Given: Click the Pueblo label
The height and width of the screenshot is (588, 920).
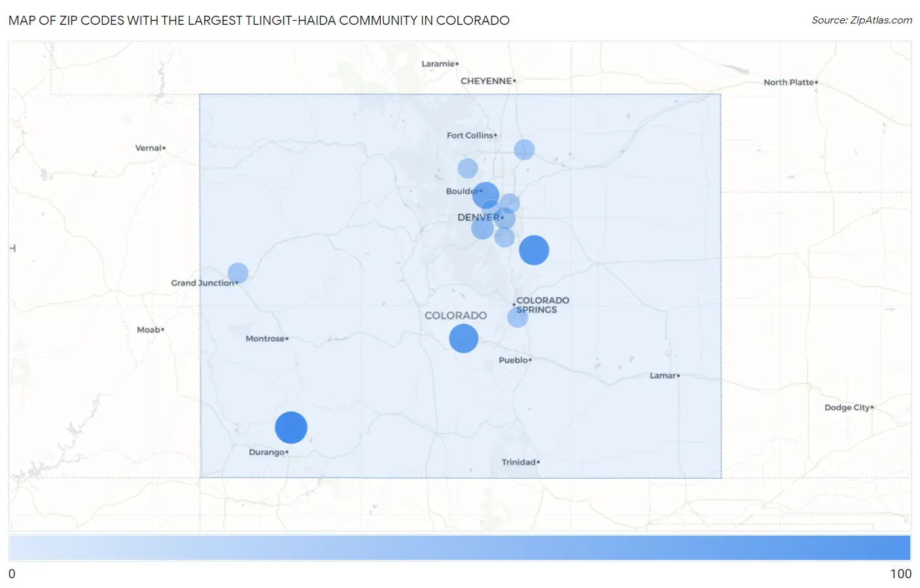Looking at the screenshot, I should click(x=513, y=360).
